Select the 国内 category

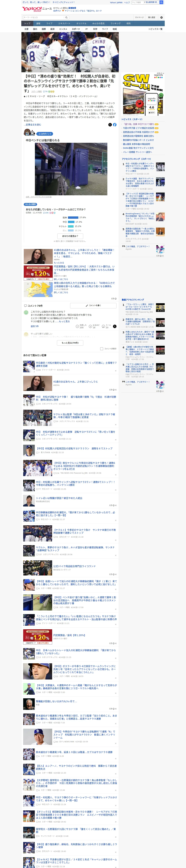coord(35,29)
